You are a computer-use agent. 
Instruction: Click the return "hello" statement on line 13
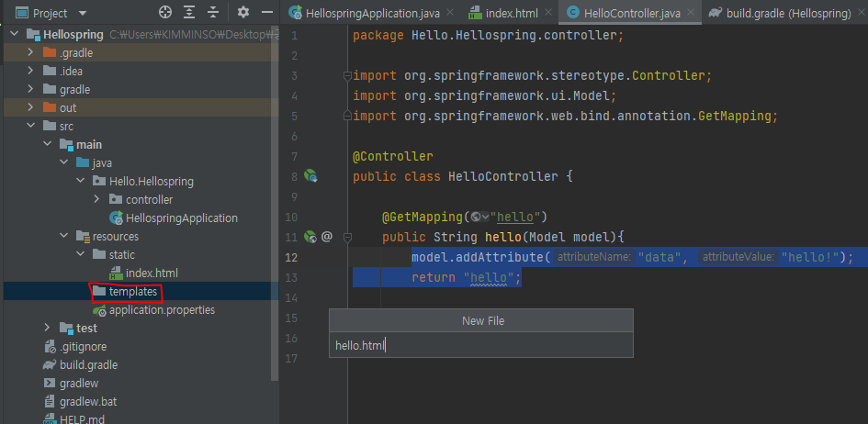[467, 277]
